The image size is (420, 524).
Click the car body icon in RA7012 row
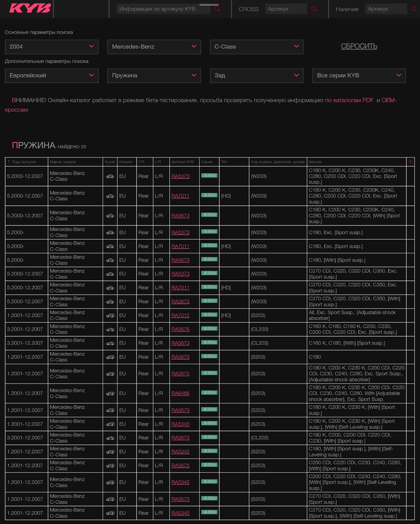pos(110,315)
